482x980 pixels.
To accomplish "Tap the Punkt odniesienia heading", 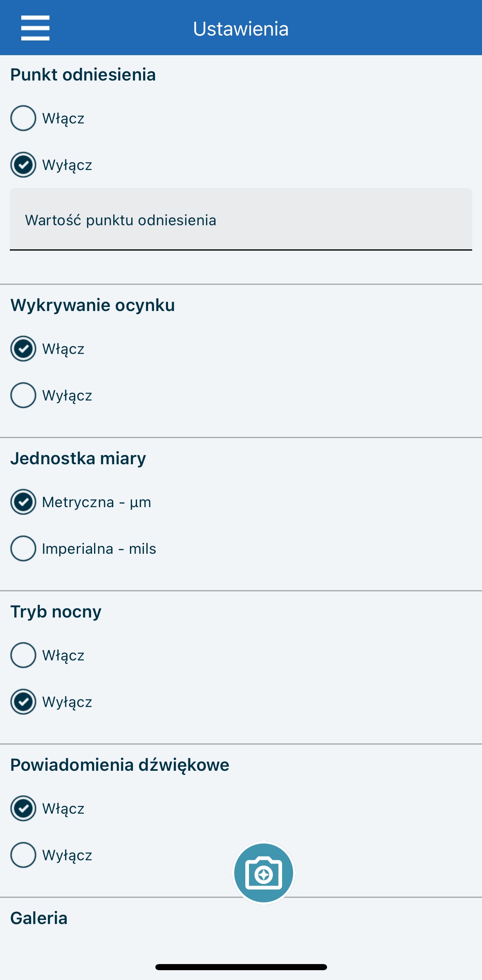I will pyautogui.click(x=83, y=75).
